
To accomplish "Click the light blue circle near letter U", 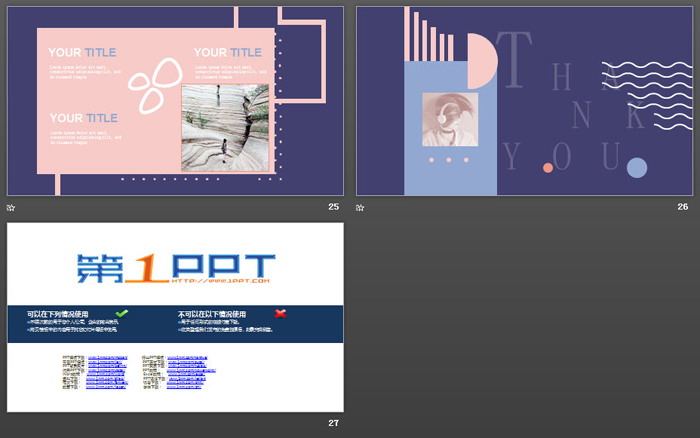I will [637, 168].
